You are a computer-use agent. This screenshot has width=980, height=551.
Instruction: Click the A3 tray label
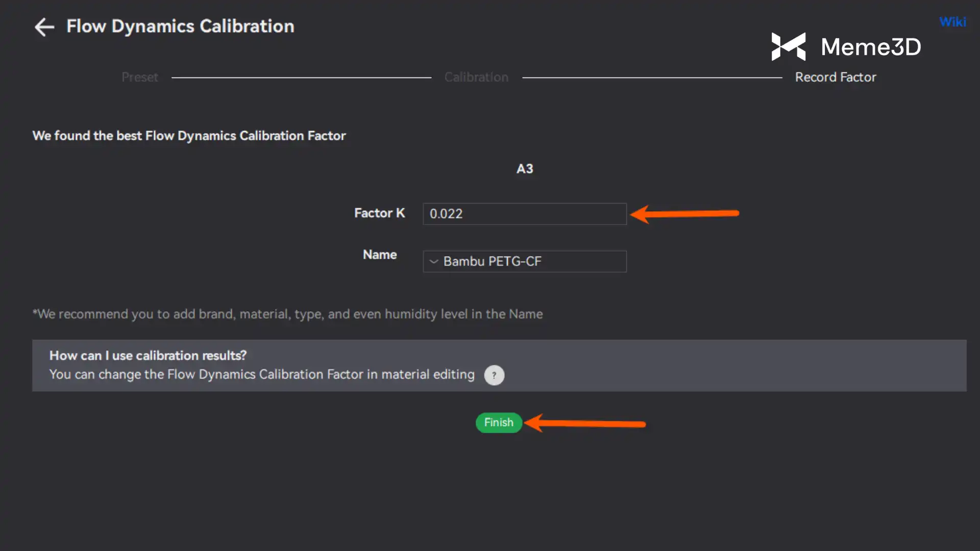(524, 169)
